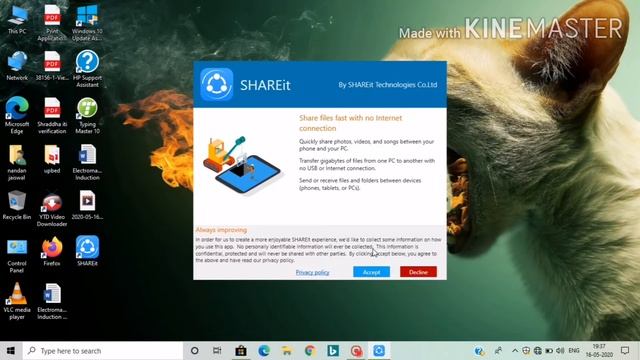Show hidden system tray icons
Image resolution: width=640 pixels, height=360 pixels.
[x=515, y=351]
